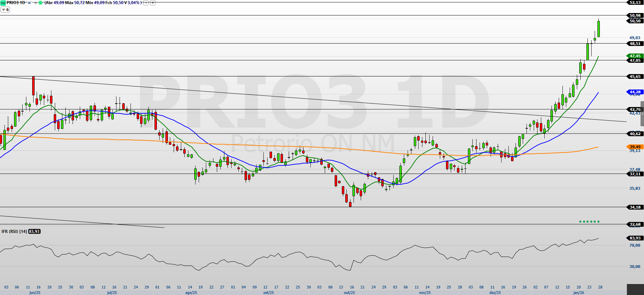
Task: Click the small [B] exchange badge icon
Action: click(x=29, y=3)
